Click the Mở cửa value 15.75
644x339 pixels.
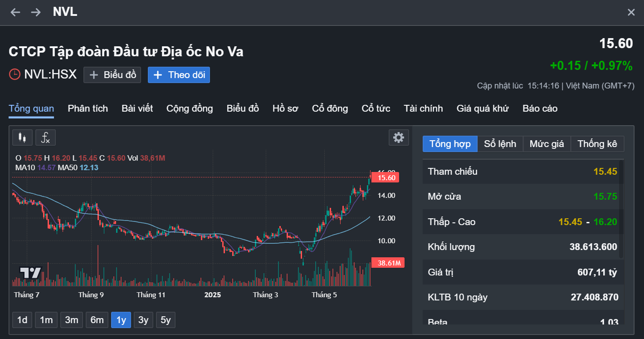coord(605,197)
